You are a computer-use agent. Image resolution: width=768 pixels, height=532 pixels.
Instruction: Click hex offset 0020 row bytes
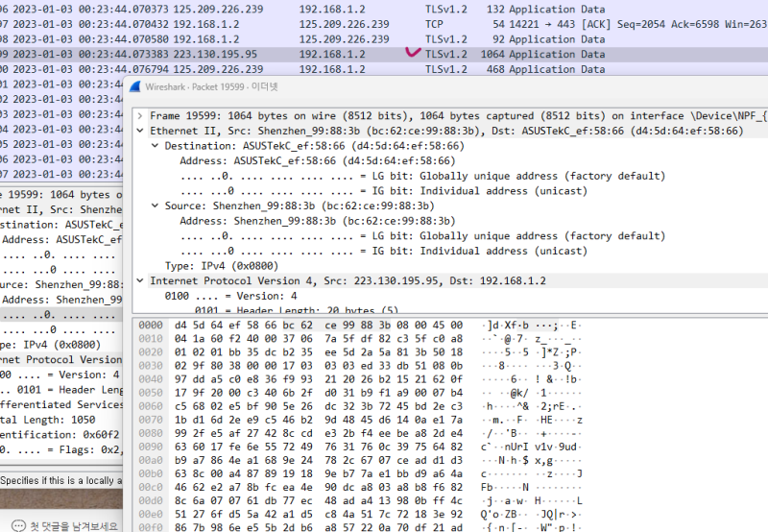coord(319,352)
